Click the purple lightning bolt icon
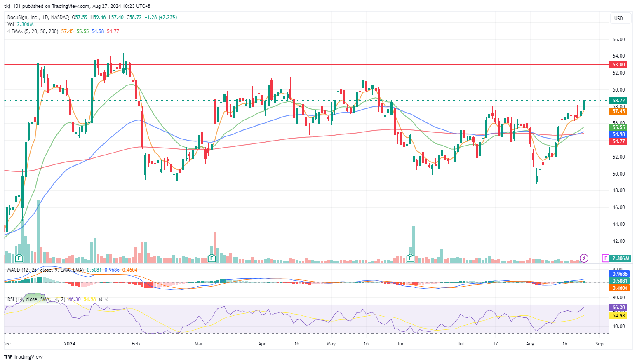637x364 pixels. [584, 258]
